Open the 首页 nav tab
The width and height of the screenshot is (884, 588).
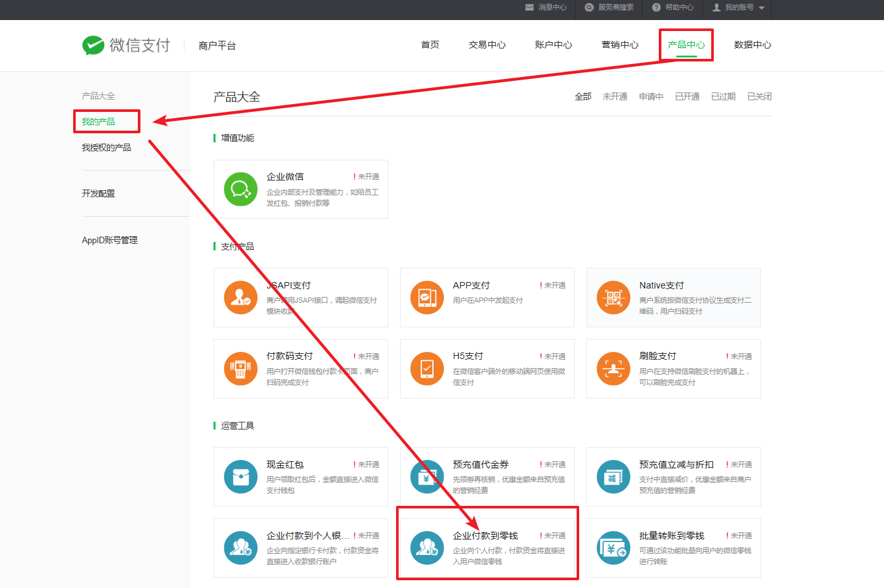click(x=430, y=45)
